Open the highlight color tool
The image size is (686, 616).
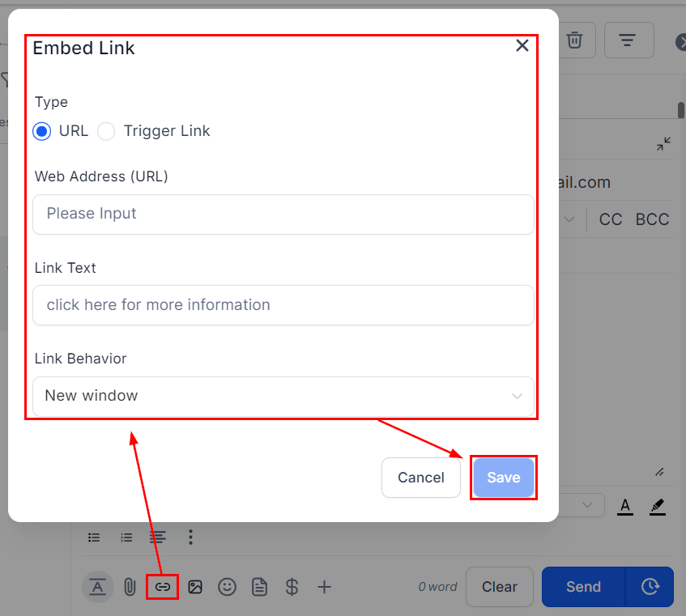(x=658, y=506)
